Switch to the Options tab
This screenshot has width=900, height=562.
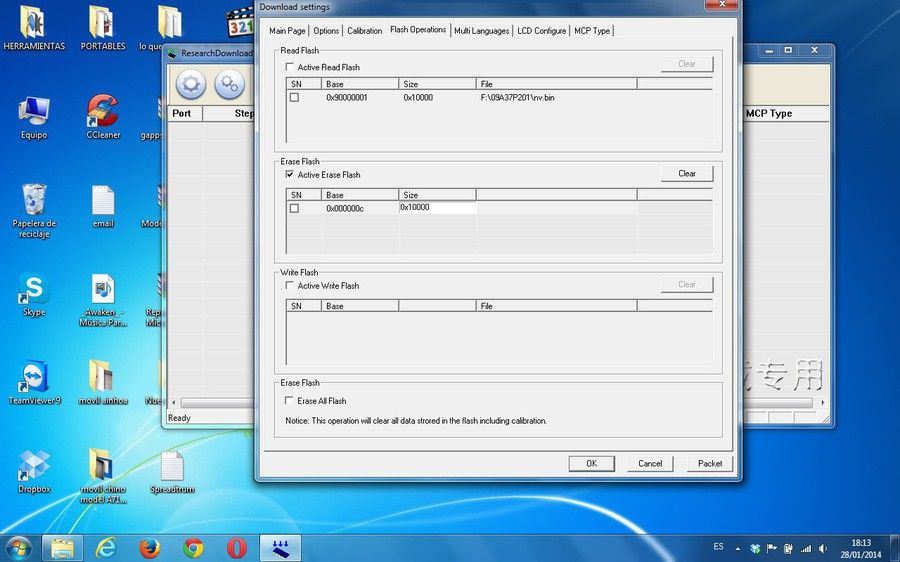tap(326, 31)
